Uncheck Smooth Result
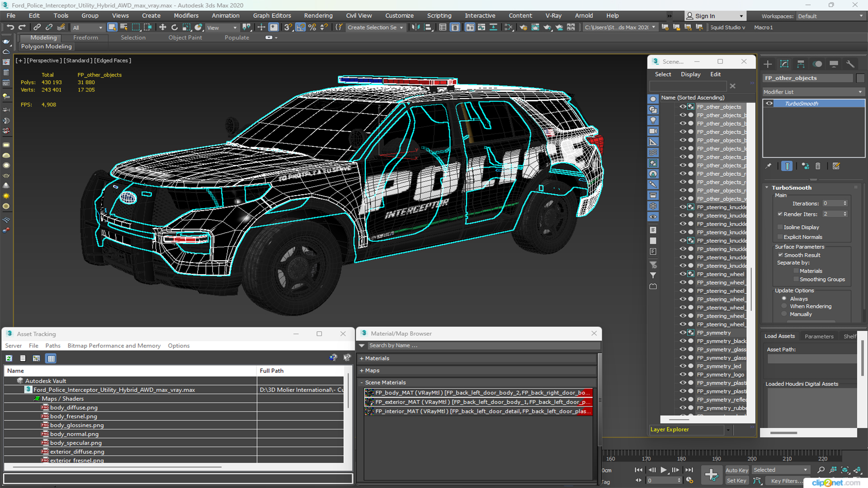This screenshot has width=868, height=488. click(780, 255)
